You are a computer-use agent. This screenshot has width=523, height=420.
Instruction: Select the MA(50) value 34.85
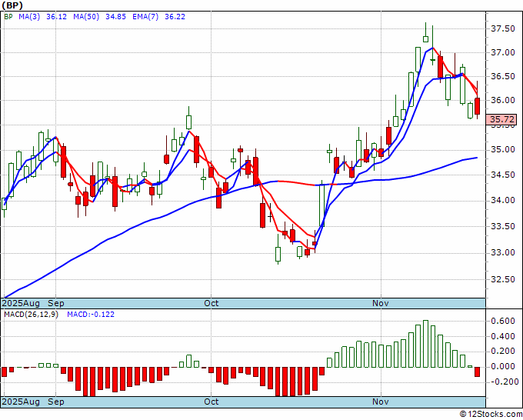(115, 17)
